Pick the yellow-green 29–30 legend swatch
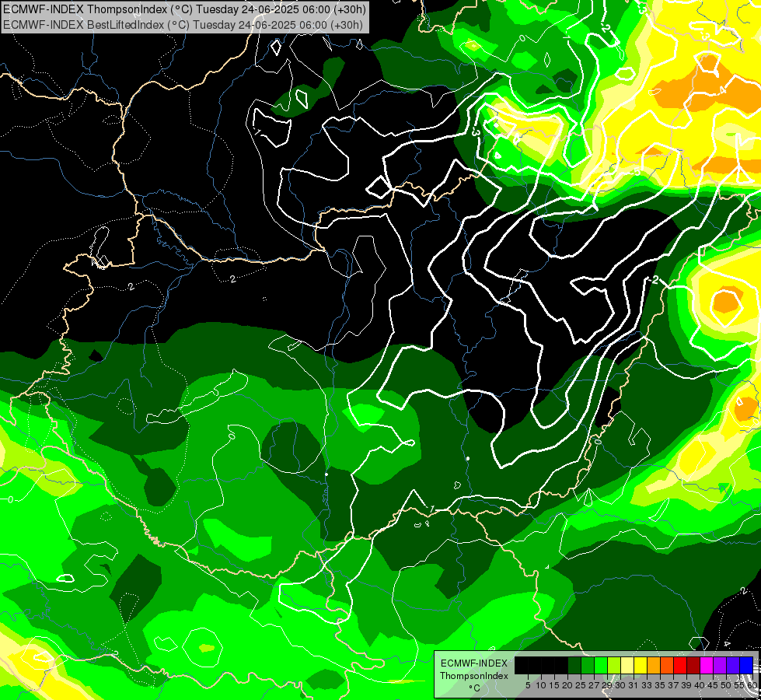This screenshot has width=761, height=700. [614, 665]
